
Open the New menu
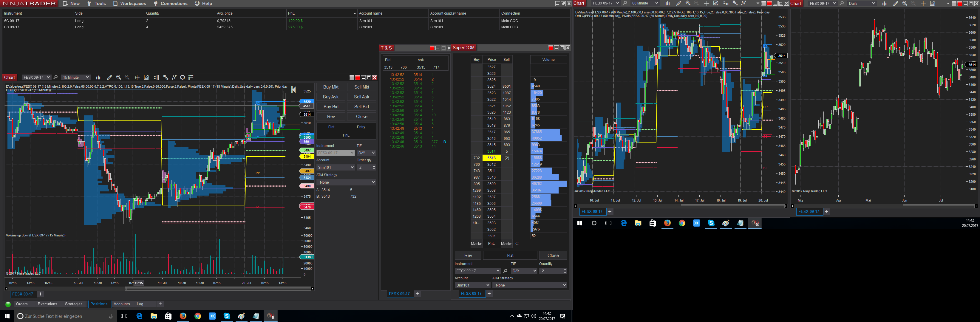[71, 3]
